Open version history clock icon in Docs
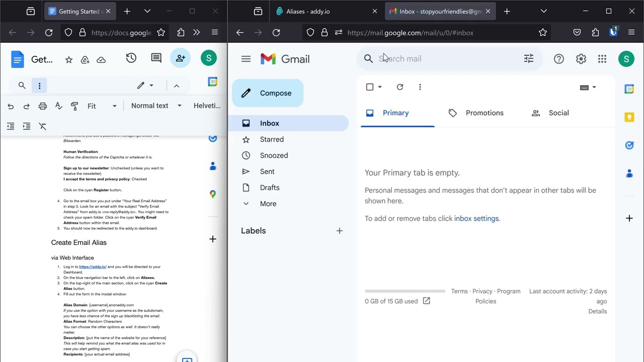The height and width of the screenshot is (362, 644). click(131, 58)
